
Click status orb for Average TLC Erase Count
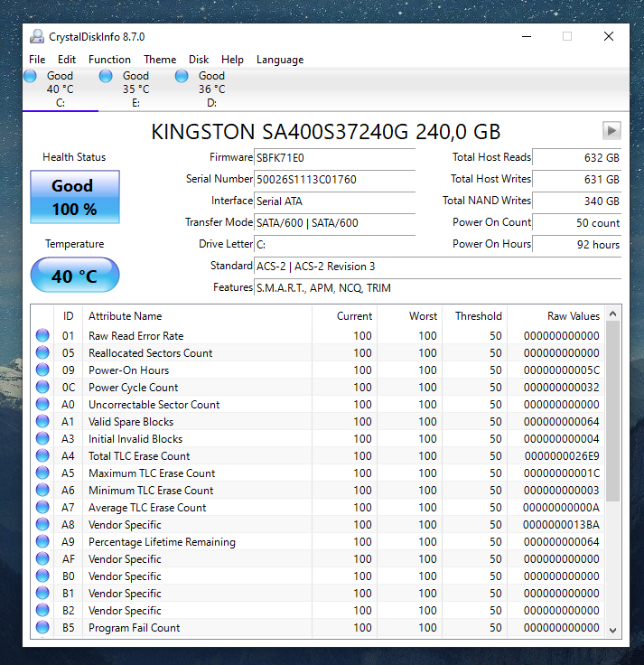click(x=42, y=507)
